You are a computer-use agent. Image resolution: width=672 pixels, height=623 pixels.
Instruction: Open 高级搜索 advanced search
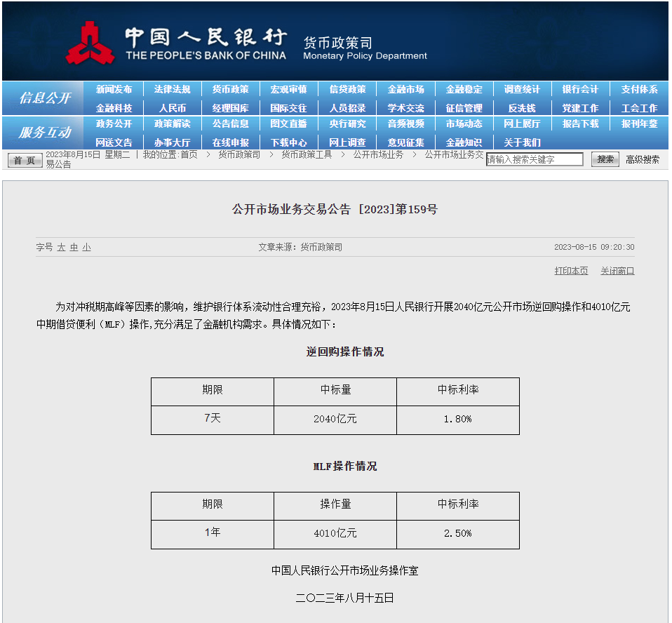[x=643, y=160]
